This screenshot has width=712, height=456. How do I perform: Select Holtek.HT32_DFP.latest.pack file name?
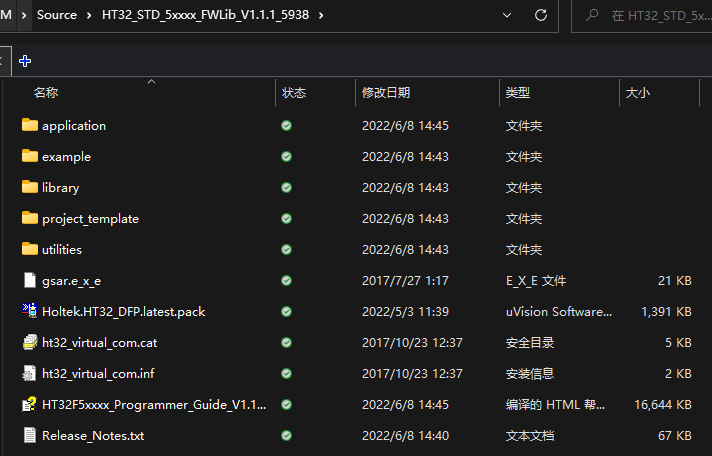coord(124,312)
